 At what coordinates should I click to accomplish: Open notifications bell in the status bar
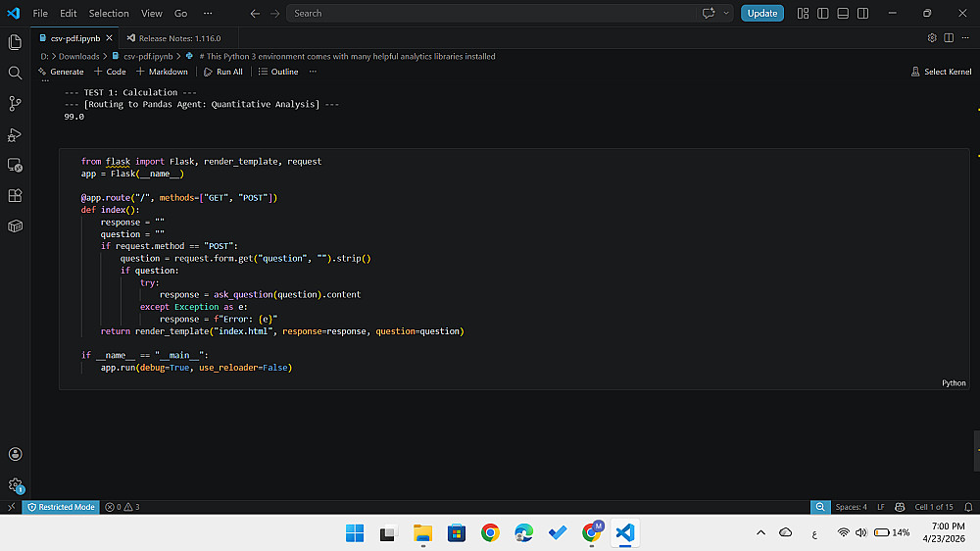point(968,507)
